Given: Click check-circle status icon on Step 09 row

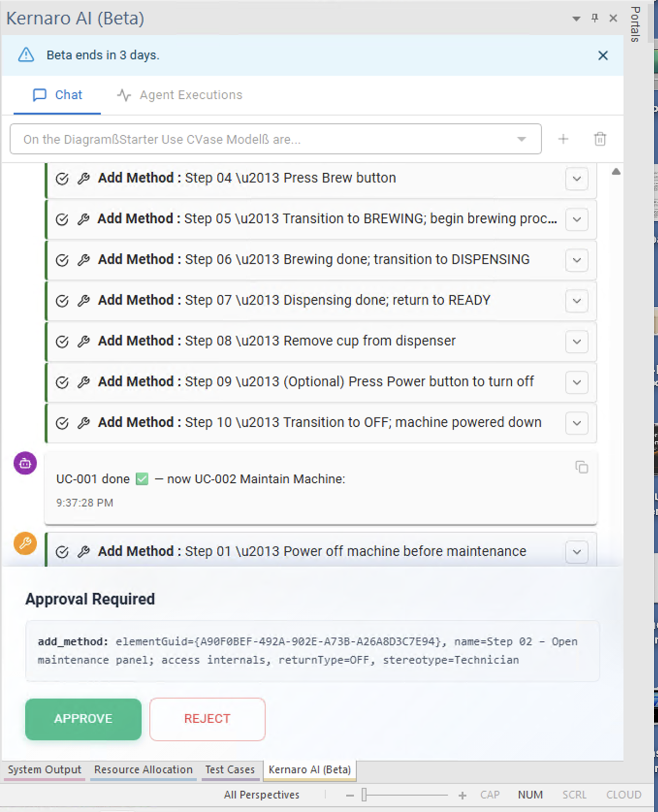Looking at the screenshot, I should coord(62,382).
